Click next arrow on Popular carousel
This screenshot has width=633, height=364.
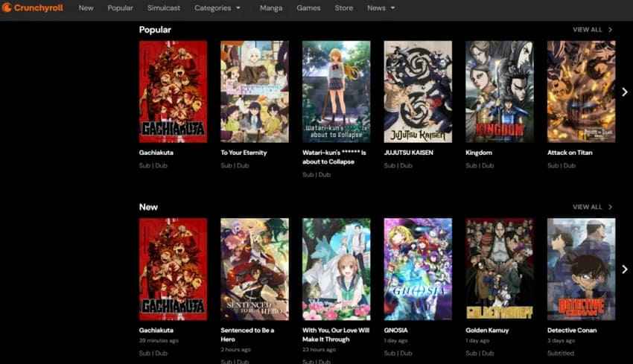[x=625, y=92]
